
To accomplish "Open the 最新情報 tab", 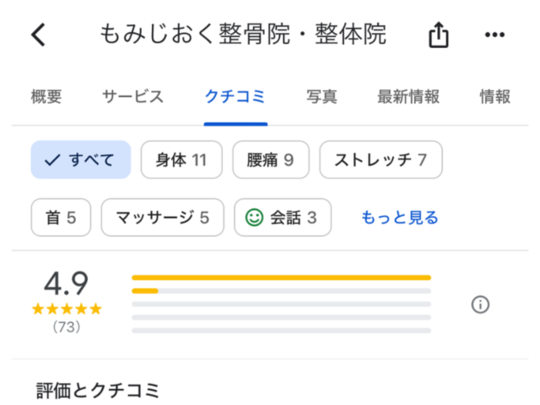I will (x=408, y=96).
